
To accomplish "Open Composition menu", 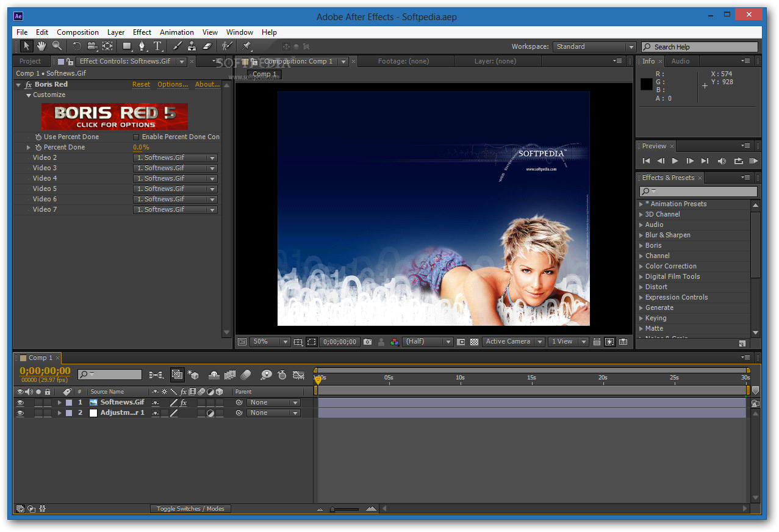I will coord(77,32).
